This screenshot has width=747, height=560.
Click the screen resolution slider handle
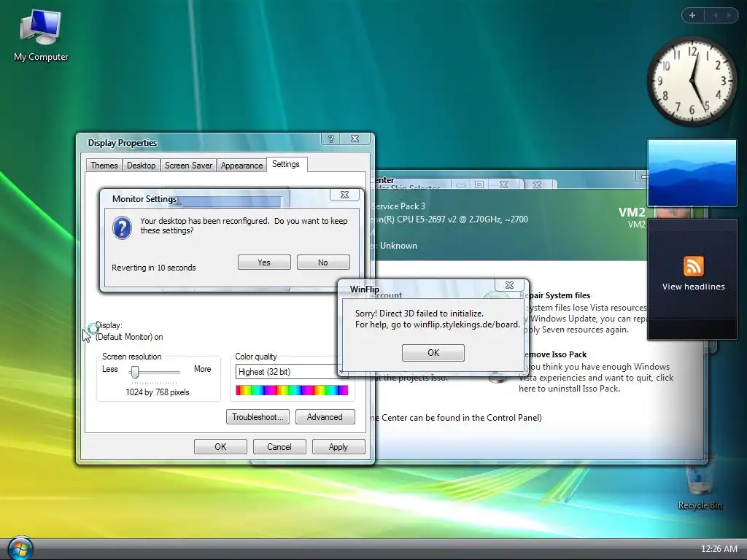click(135, 373)
